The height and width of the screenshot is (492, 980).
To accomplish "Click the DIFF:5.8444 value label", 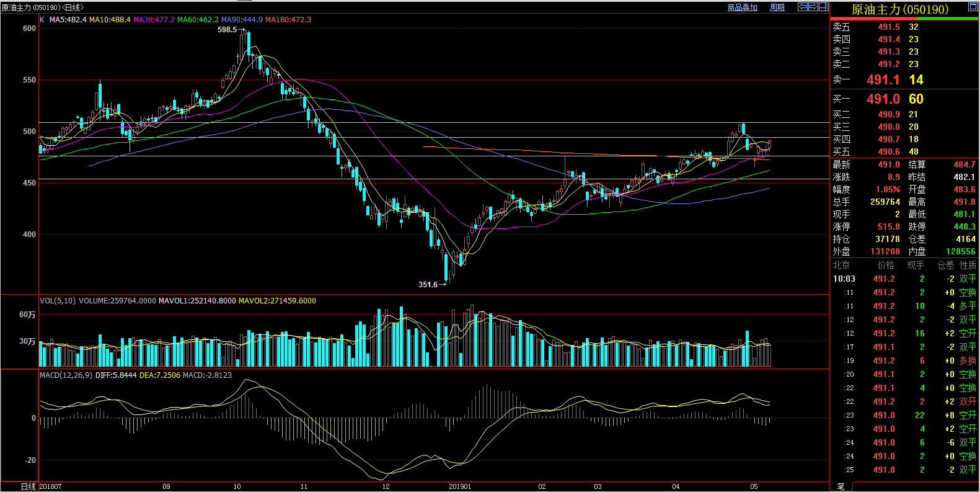I will pyautogui.click(x=116, y=375).
